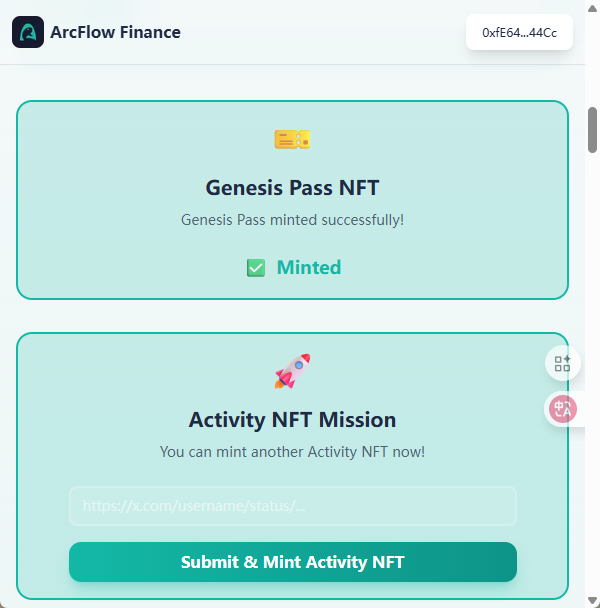Click 'You can mint another Activity NFT now!' text
Image resolution: width=600 pixels, height=608 pixels.
tap(292, 452)
